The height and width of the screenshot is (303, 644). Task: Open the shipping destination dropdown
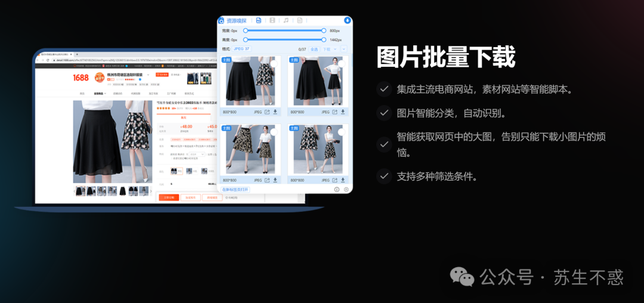(197, 154)
